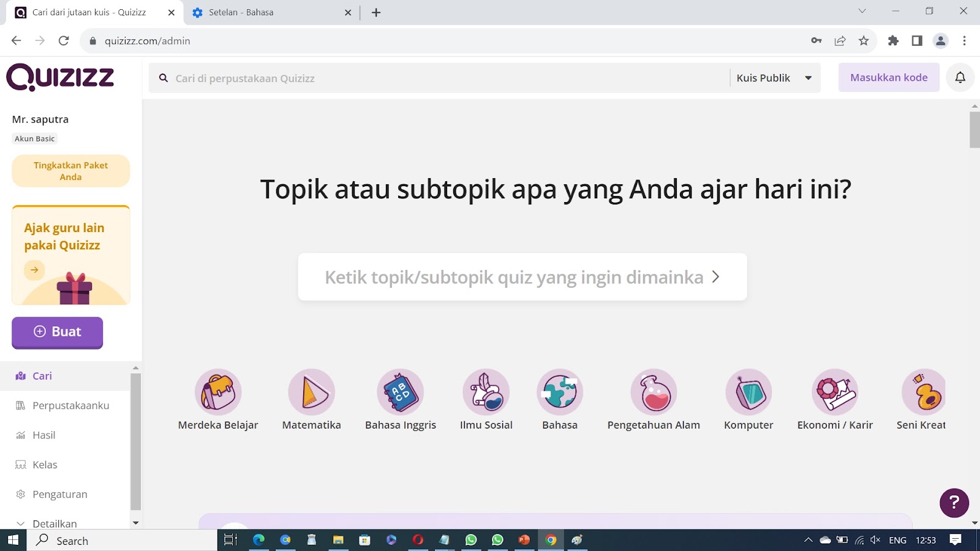Image resolution: width=980 pixels, height=551 pixels.
Task: Open the Pengetahuan Alam flask icon
Action: click(654, 392)
